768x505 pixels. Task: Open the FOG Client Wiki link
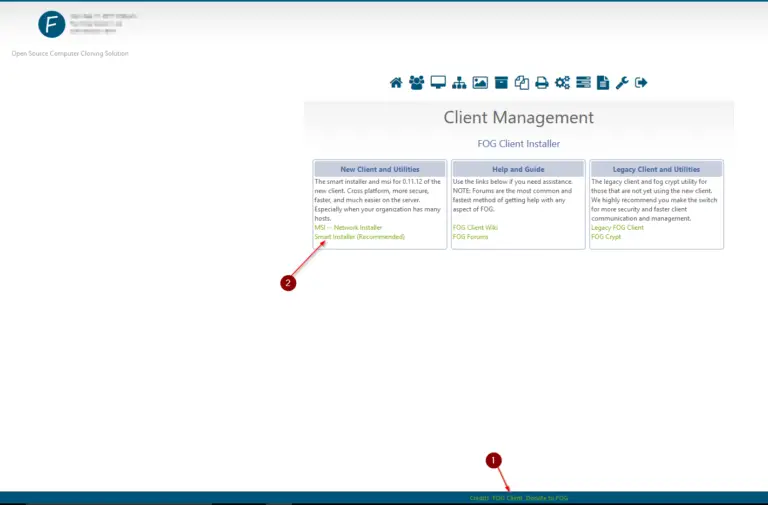point(475,228)
